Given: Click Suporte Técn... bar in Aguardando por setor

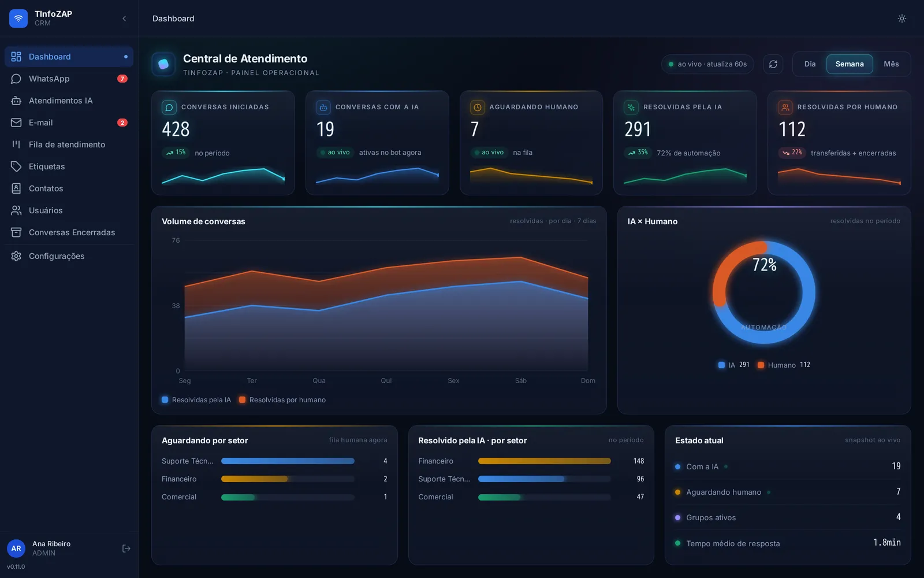Looking at the screenshot, I should pyautogui.click(x=288, y=461).
